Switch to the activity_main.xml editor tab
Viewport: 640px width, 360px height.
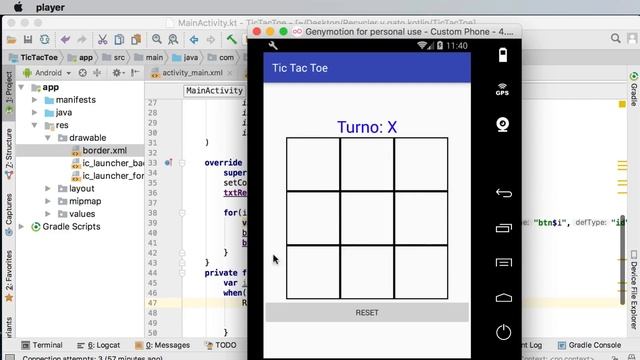192,73
